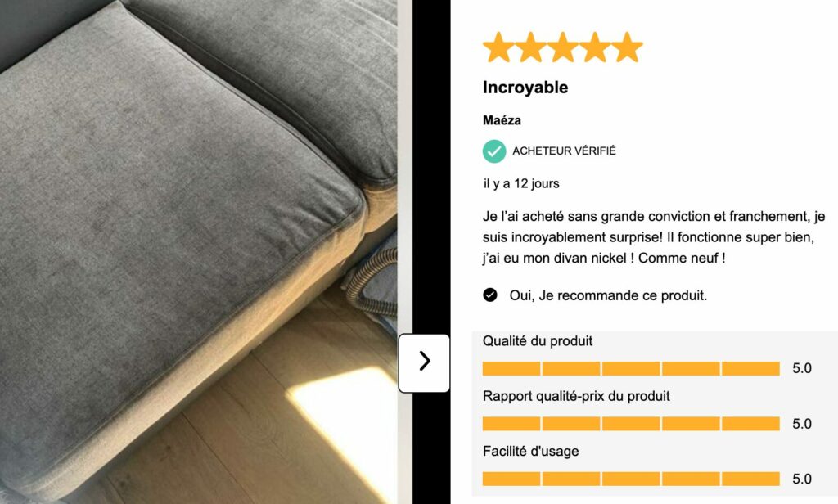The image size is (838, 504).
Task: Click the fourth orange rating star
Action: tap(594, 47)
